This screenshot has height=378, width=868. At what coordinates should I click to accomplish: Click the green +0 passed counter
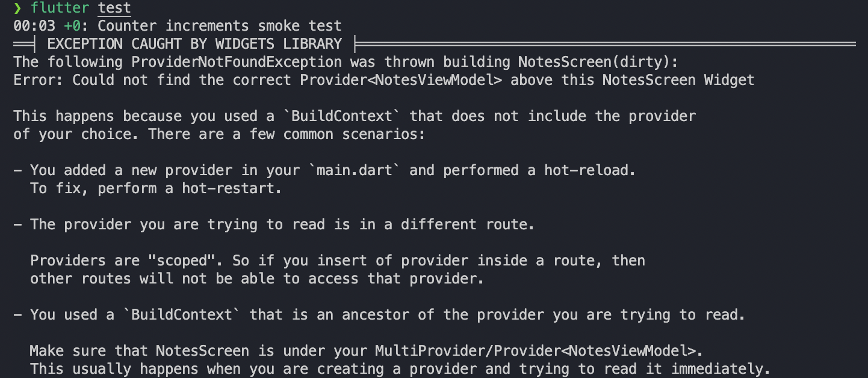click(x=72, y=26)
